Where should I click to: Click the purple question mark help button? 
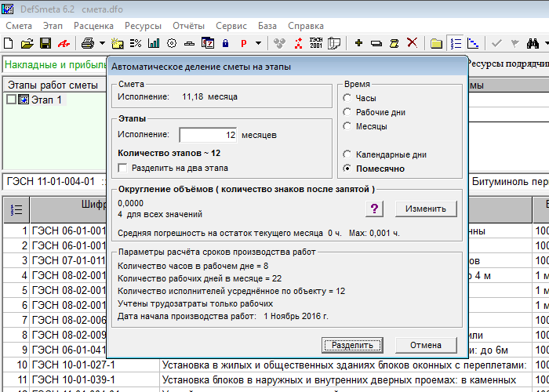[x=376, y=208]
